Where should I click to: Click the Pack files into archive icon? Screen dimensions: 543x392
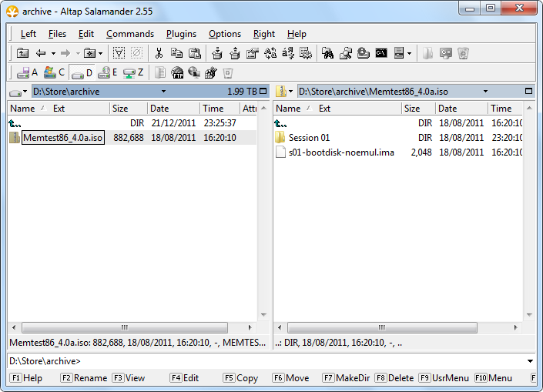tap(217, 53)
